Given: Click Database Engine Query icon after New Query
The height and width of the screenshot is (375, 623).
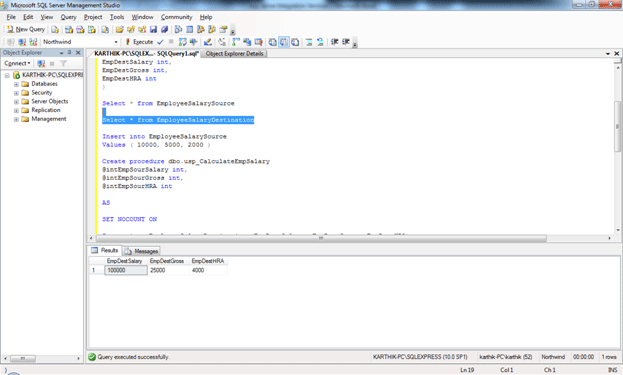Looking at the screenshot, I should click(x=55, y=29).
